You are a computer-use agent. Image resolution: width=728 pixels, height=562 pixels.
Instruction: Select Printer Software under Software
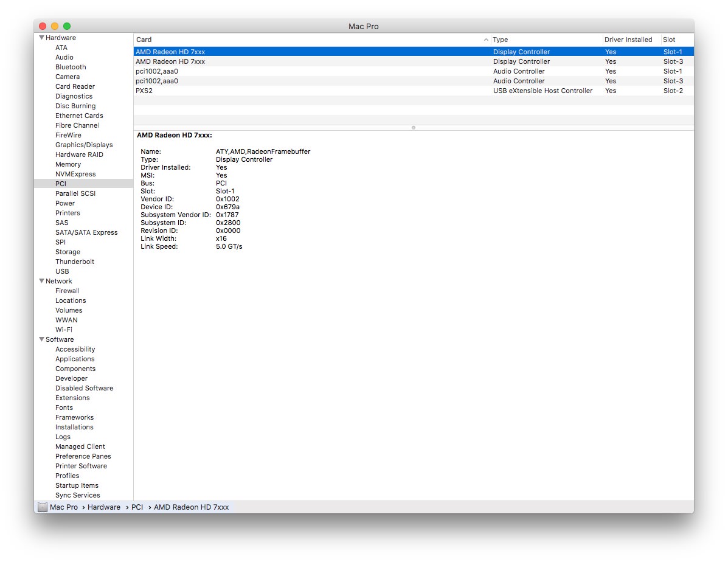tap(81, 467)
